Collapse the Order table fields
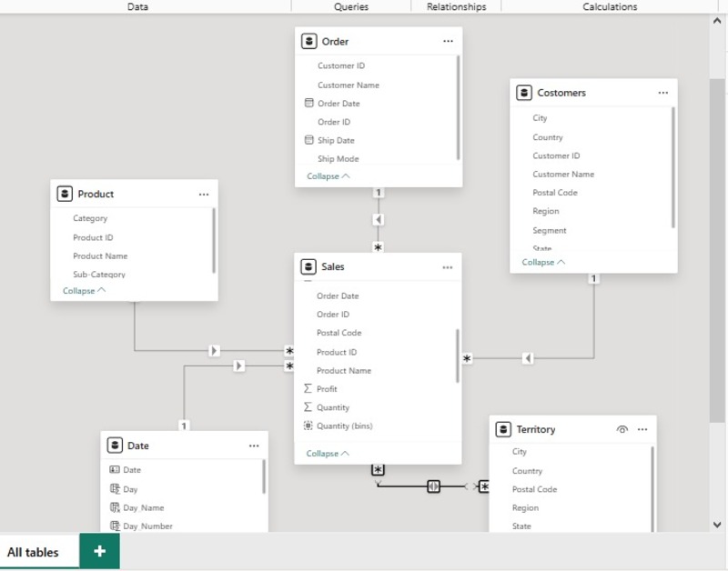Screen dimensions: 728x571 (x=328, y=176)
